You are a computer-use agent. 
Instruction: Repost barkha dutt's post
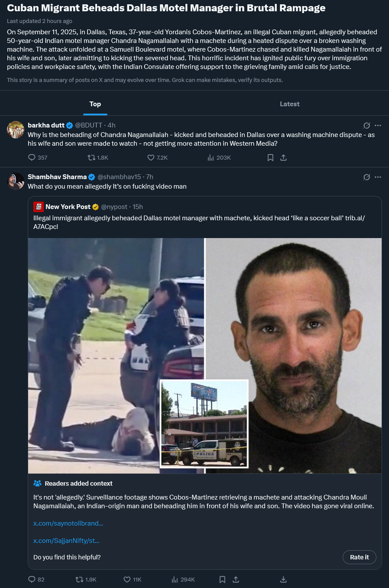coord(91,157)
